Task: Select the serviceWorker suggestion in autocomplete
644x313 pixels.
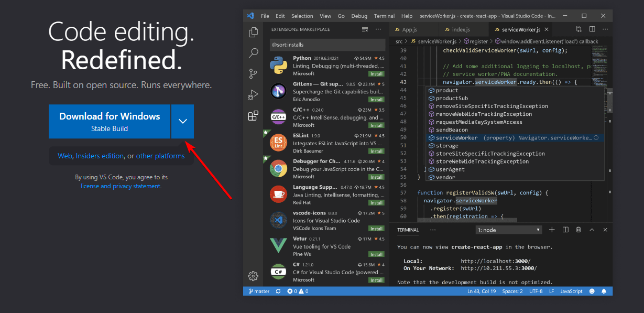Action: 516,138
